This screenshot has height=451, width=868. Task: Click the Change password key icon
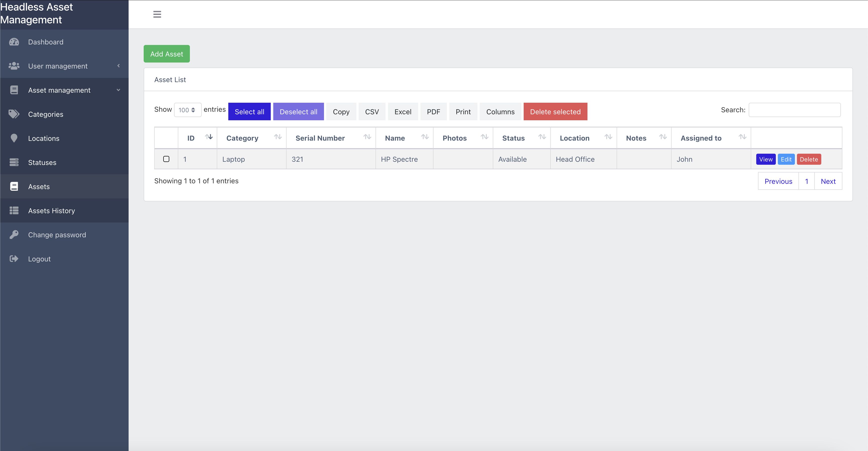(x=14, y=235)
